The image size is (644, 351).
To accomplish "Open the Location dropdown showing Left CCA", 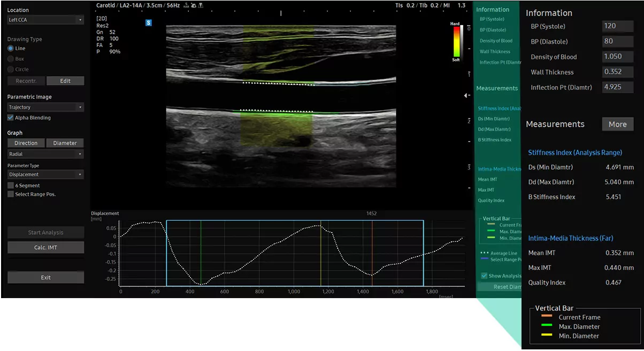I will [x=45, y=20].
